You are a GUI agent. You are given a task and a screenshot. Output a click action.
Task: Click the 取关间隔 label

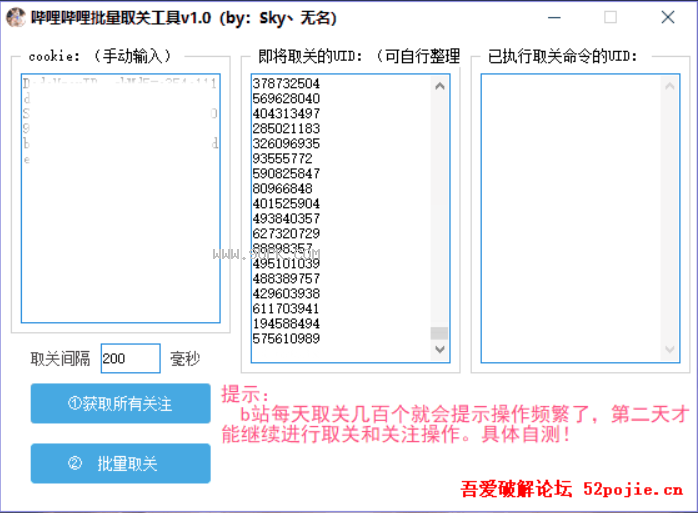click(x=60, y=358)
